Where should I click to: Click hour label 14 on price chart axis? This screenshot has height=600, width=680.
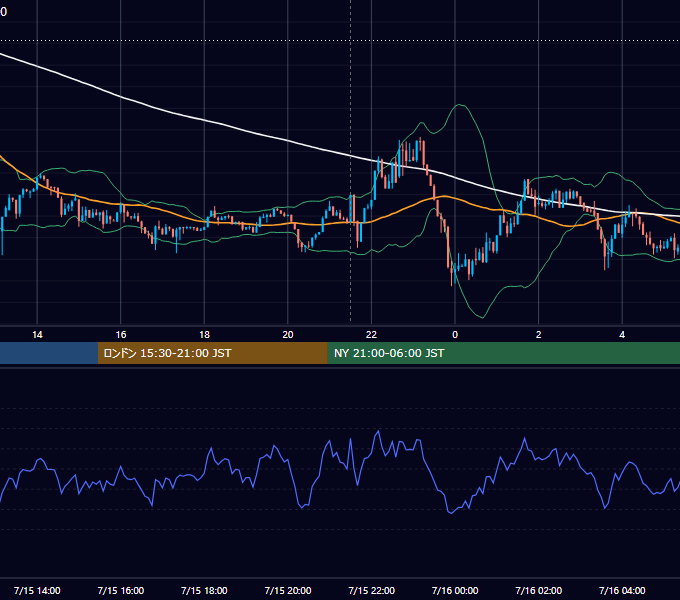(x=37, y=335)
